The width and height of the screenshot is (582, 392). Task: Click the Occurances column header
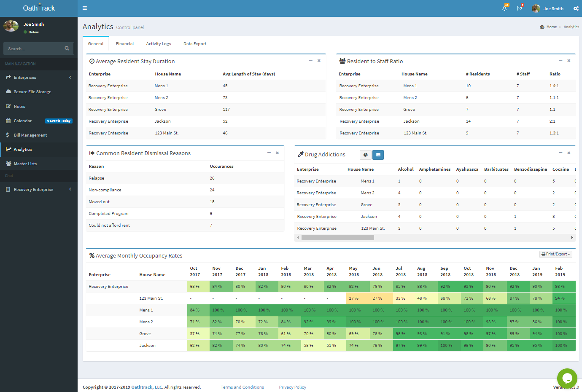222,166
